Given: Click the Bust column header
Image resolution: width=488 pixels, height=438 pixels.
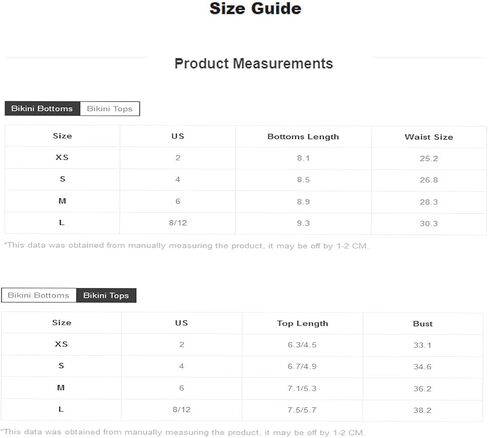Looking at the screenshot, I should pyautogui.click(x=423, y=324).
